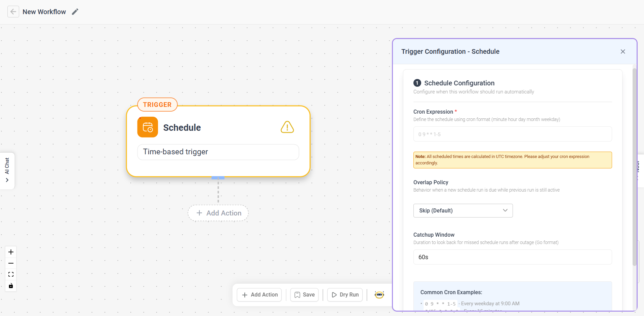Click the Cron Expression input field
Viewport: 644px width, 316px height.
(513, 134)
